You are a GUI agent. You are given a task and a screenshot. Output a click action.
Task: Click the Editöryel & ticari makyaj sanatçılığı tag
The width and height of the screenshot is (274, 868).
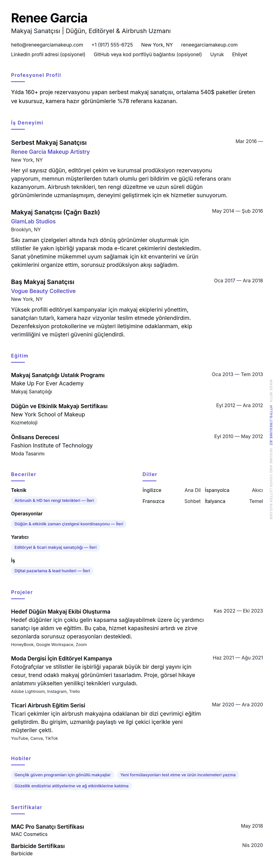pyautogui.click(x=55, y=547)
